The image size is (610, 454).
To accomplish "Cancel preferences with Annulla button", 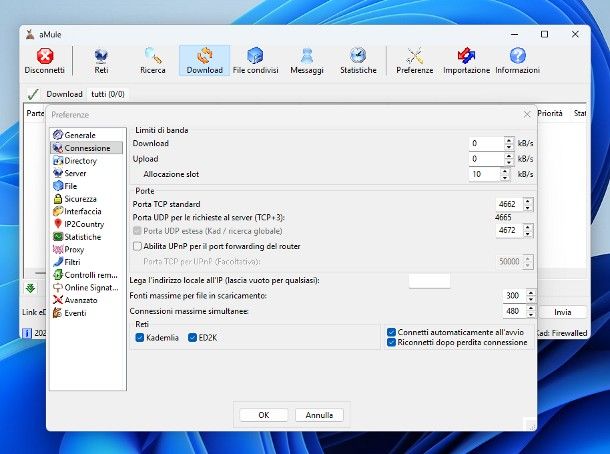I will (x=319, y=415).
